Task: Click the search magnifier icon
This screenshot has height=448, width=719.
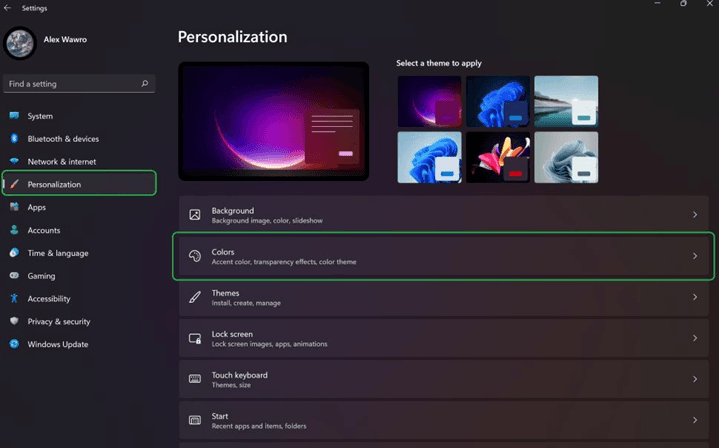Action: (x=144, y=83)
